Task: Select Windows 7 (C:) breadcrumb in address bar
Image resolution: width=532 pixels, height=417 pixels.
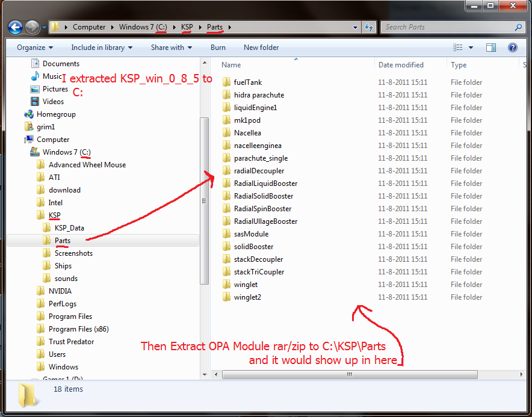Action: click(x=143, y=27)
